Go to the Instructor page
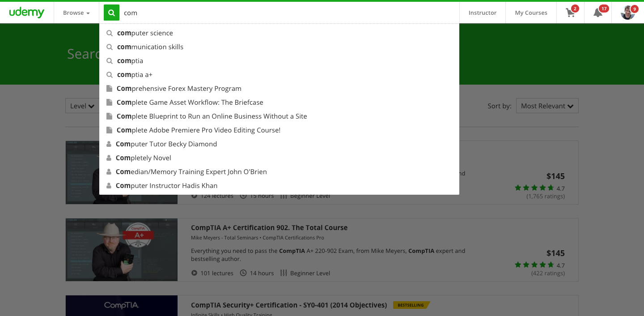Screen dimensions: 644x316 click(x=483, y=13)
